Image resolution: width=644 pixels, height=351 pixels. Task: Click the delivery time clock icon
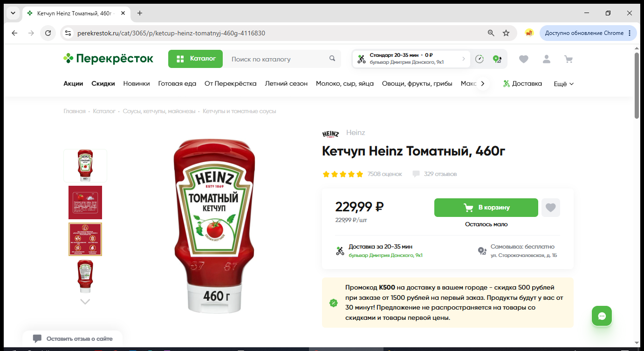480,59
